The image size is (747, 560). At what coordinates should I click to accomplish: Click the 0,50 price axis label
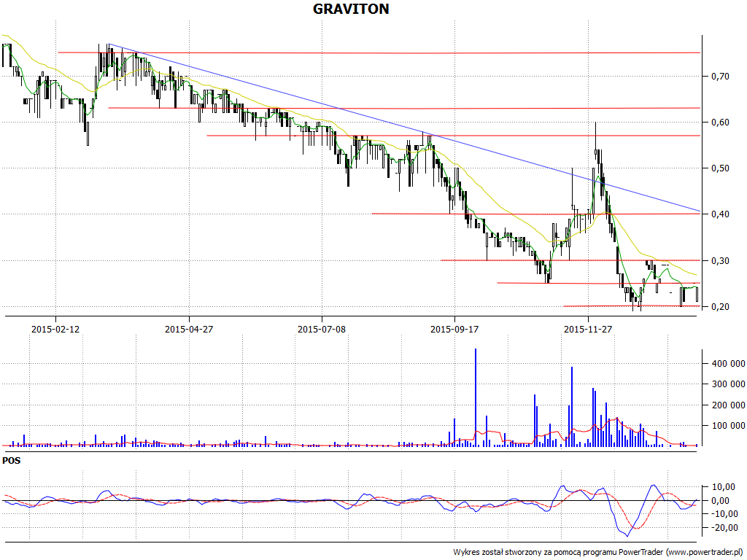[x=720, y=168]
